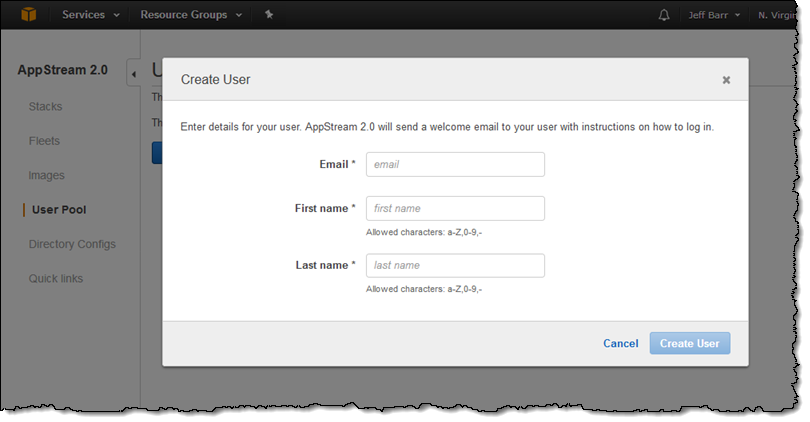Collapse the AppStream 2.0 sidebar with arrow
This screenshot has width=810, height=422.
point(133,73)
